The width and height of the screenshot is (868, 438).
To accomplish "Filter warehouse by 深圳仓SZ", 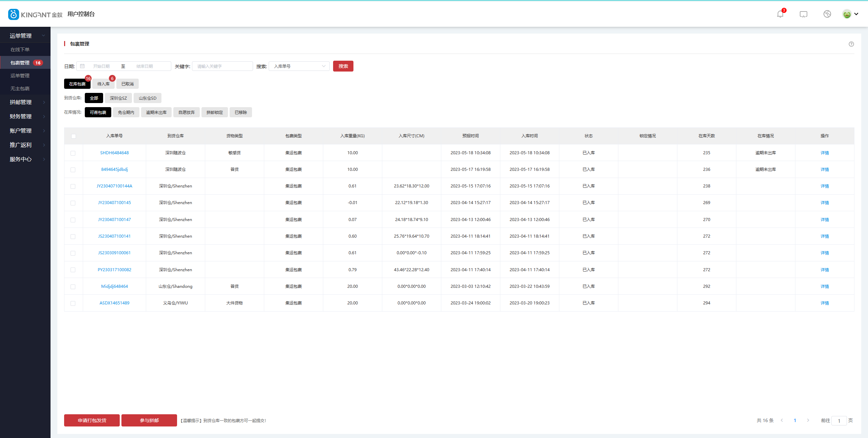I will tap(118, 98).
